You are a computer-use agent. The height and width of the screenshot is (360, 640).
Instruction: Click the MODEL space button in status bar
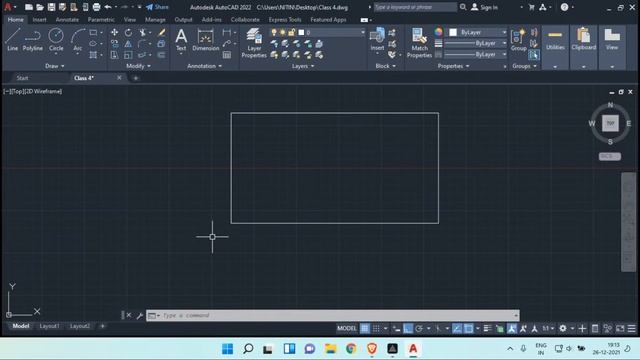(347, 328)
